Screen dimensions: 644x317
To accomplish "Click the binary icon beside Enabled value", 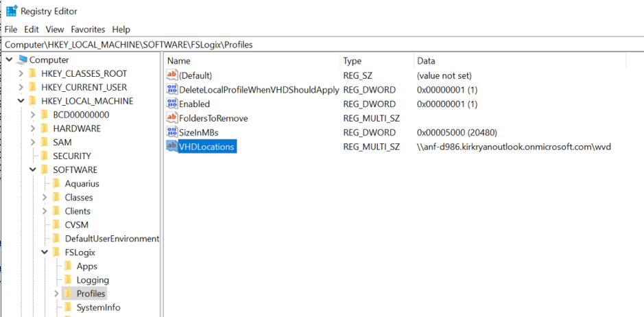I will [172, 104].
